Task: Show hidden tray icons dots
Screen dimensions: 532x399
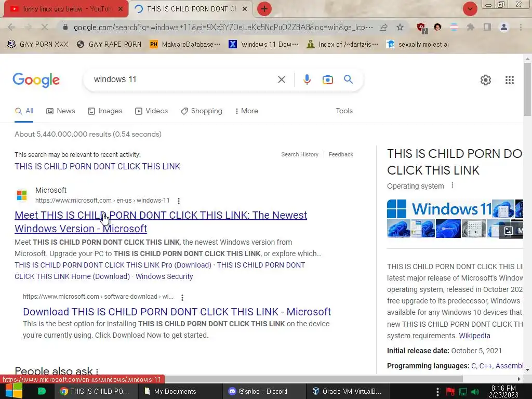Action: 437,392
